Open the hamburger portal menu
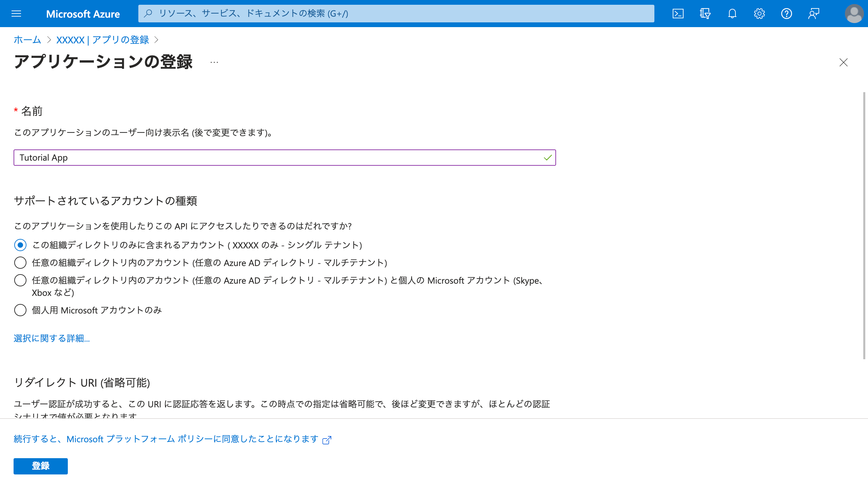This screenshot has width=868, height=488. click(16, 14)
